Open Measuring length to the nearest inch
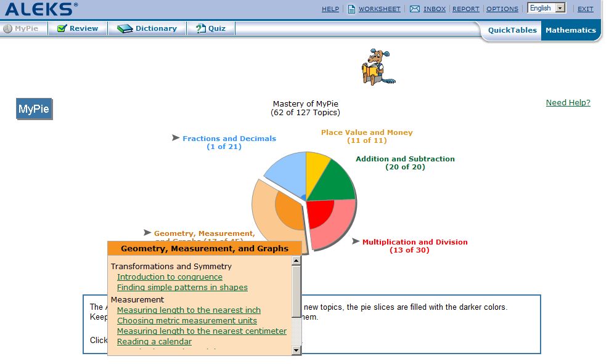Image resolution: width=609 pixels, height=364 pixels. (189, 310)
